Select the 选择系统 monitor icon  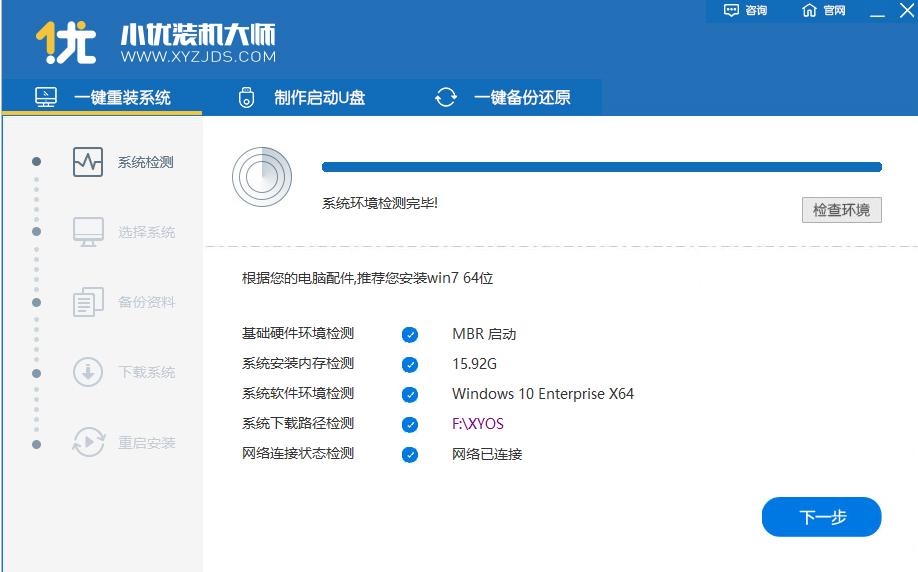(88, 232)
